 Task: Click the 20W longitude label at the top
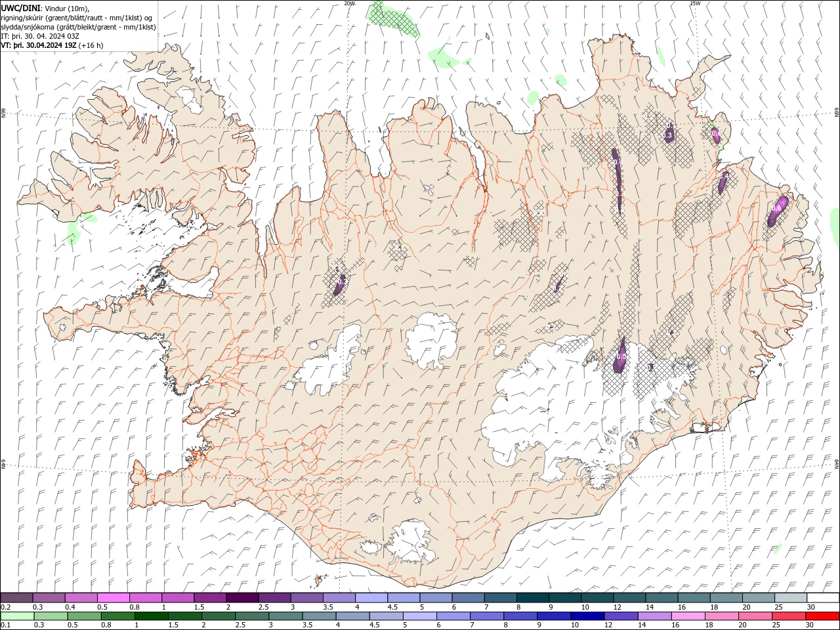349,3
